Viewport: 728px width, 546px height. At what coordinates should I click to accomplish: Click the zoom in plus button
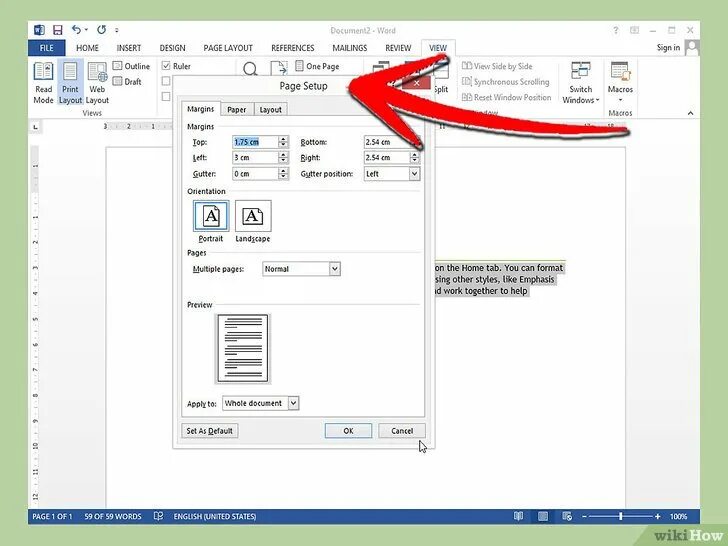click(x=657, y=516)
